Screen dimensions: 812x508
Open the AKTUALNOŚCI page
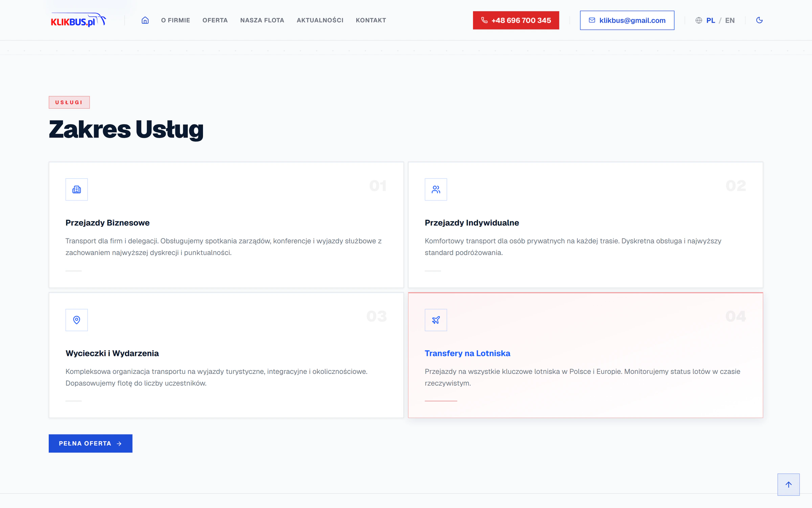coord(320,20)
